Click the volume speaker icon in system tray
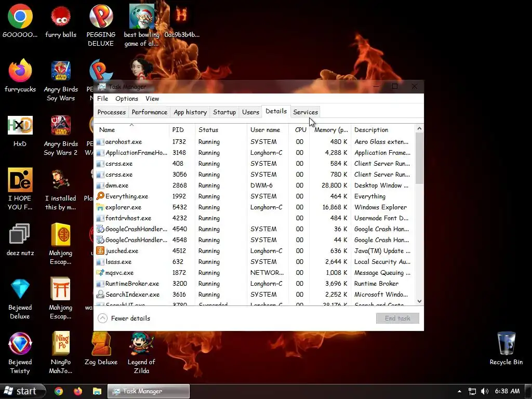This screenshot has width=532, height=399. [485, 391]
